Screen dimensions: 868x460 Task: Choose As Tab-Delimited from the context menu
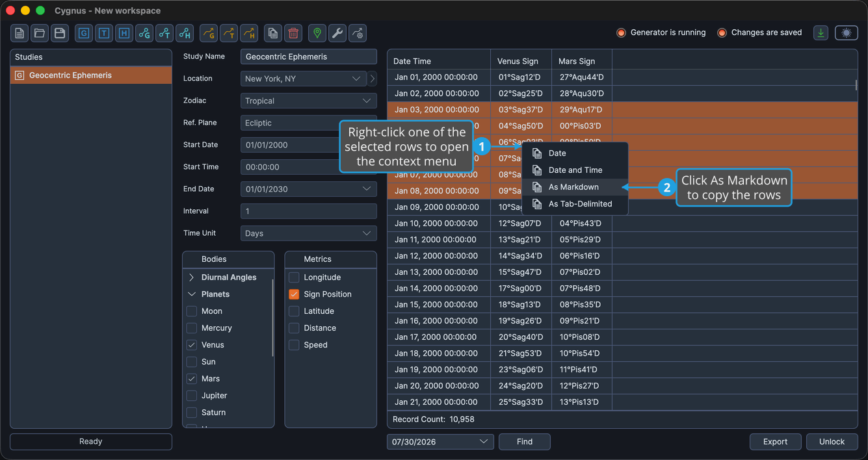click(x=575, y=204)
